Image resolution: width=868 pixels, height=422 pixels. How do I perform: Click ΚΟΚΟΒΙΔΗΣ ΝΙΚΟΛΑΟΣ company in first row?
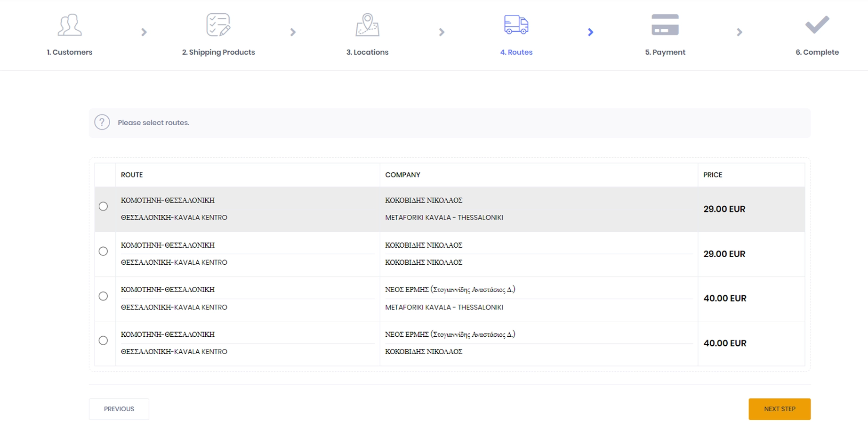click(424, 200)
